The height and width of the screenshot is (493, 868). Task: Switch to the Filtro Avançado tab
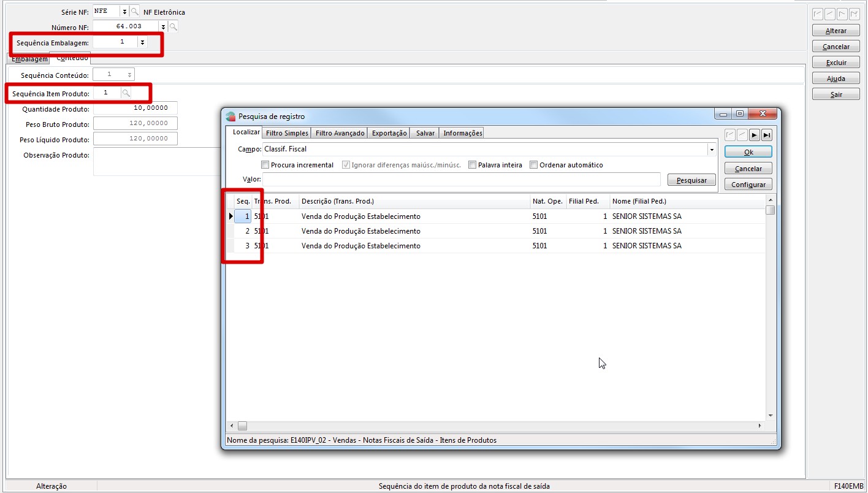click(340, 133)
